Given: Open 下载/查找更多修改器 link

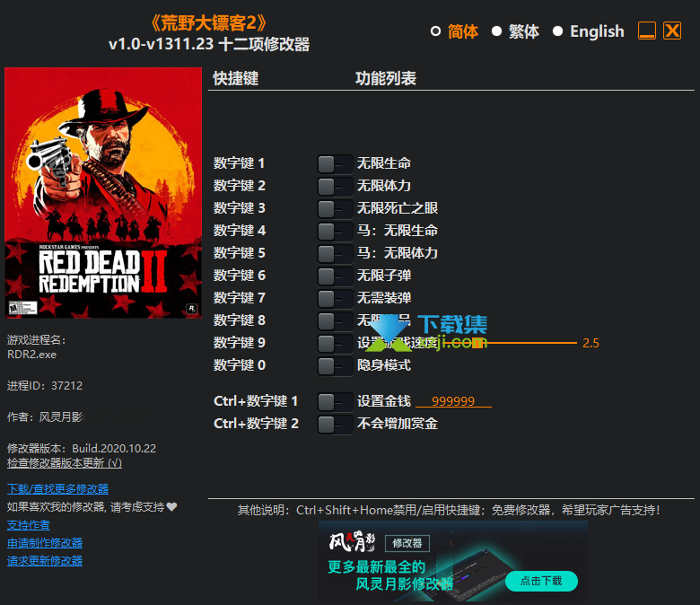Looking at the screenshot, I should [x=57, y=489].
